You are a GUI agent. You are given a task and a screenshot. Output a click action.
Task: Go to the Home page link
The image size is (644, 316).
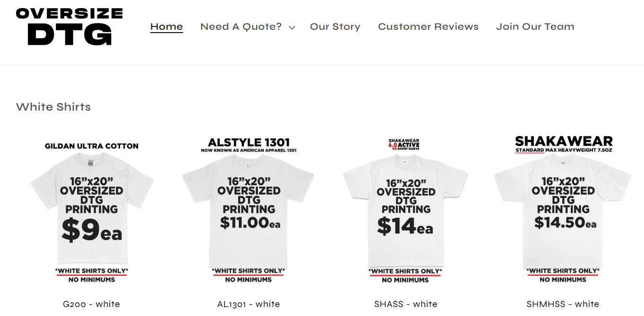tap(166, 27)
